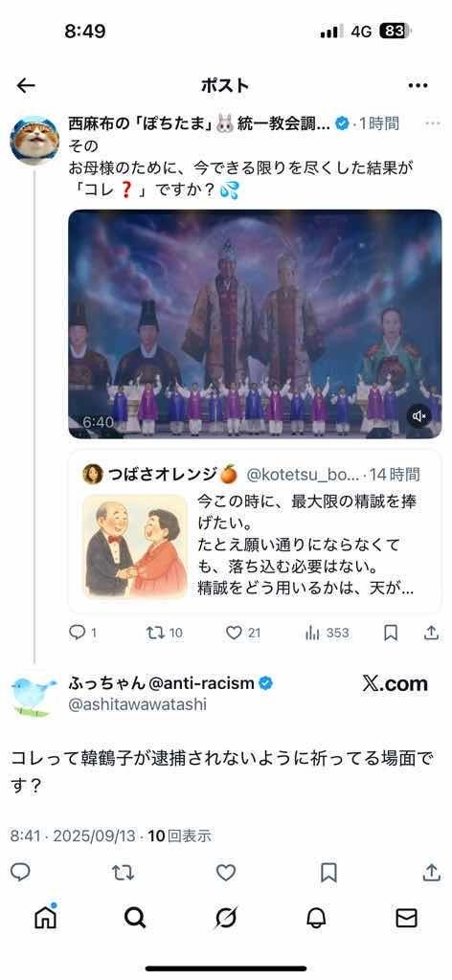This screenshot has width=452, height=980.
Task: Bookmark the 西麻布 post
Action: point(391,634)
